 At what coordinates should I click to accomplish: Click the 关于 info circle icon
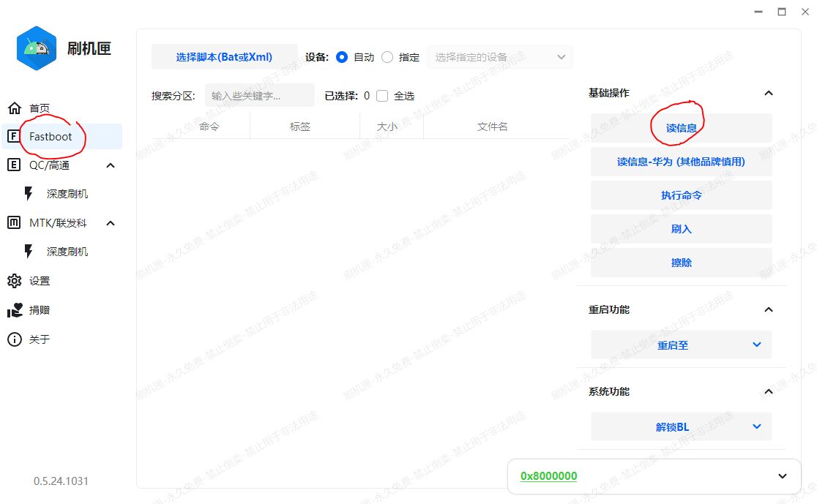14,339
